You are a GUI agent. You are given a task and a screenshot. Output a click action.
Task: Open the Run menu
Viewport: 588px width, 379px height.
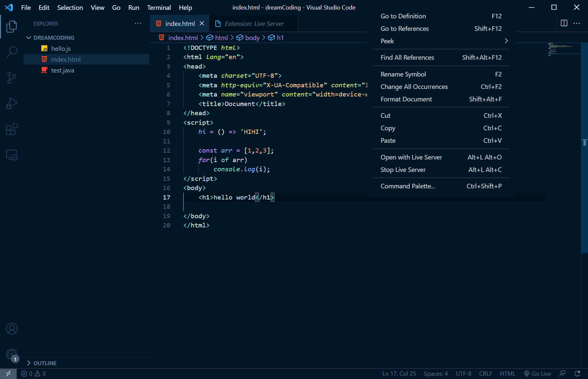[134, 8]
